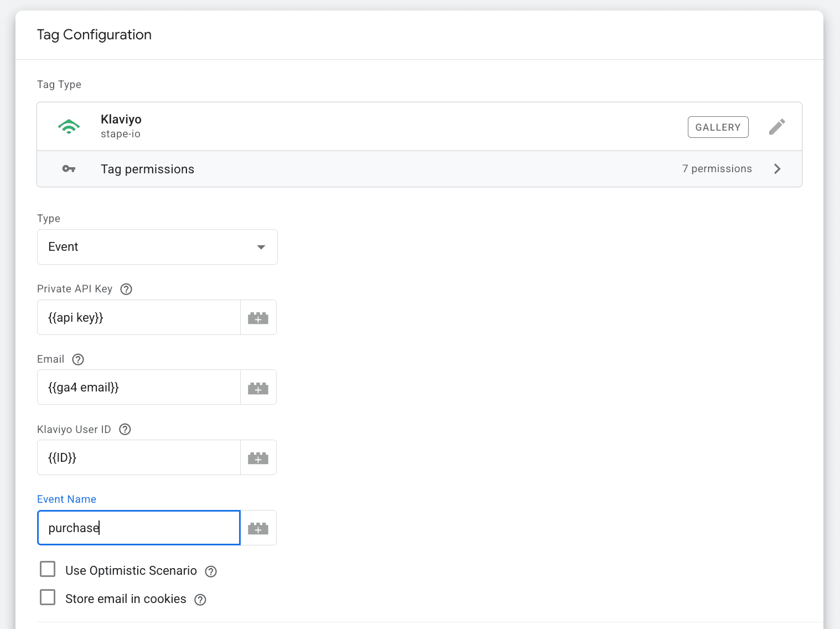Click the Tag permissions row

pyautogui.click(x=387, y=169)
